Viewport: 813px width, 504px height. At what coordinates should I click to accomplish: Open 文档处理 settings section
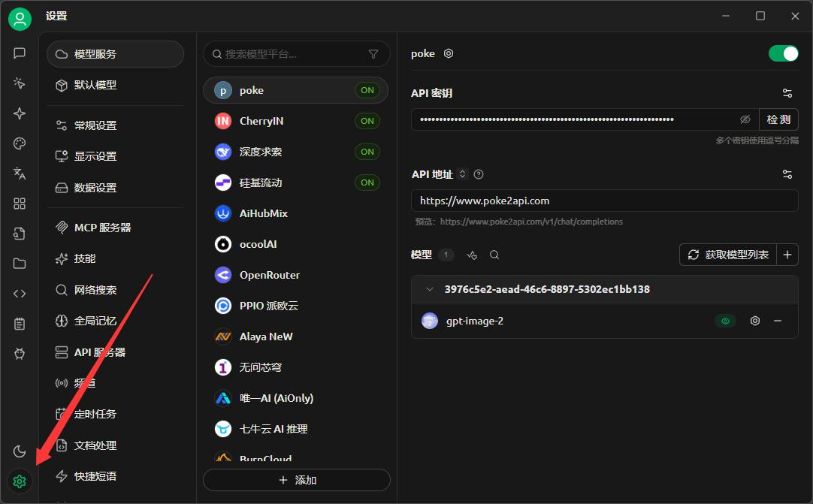tap(115, 445)
